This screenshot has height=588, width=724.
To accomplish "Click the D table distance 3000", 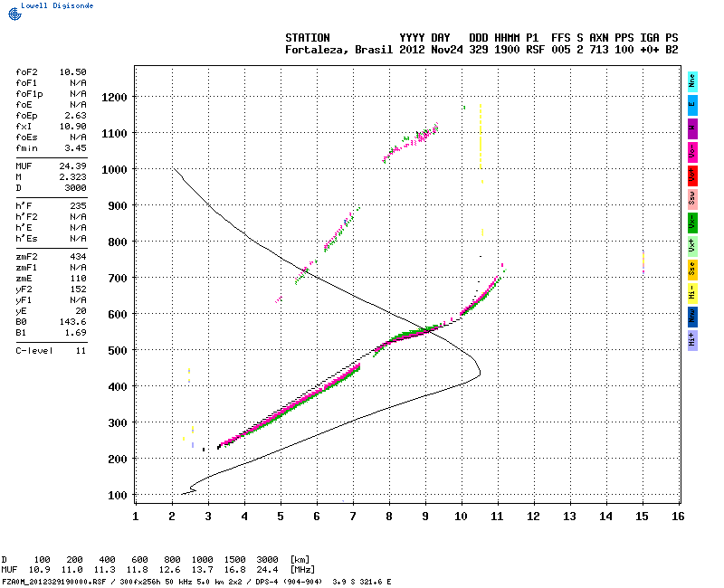I will coord(267,560).
